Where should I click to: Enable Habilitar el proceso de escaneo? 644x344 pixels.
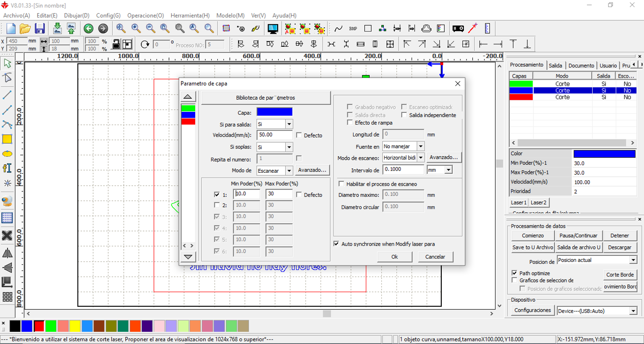coord(342,184)
